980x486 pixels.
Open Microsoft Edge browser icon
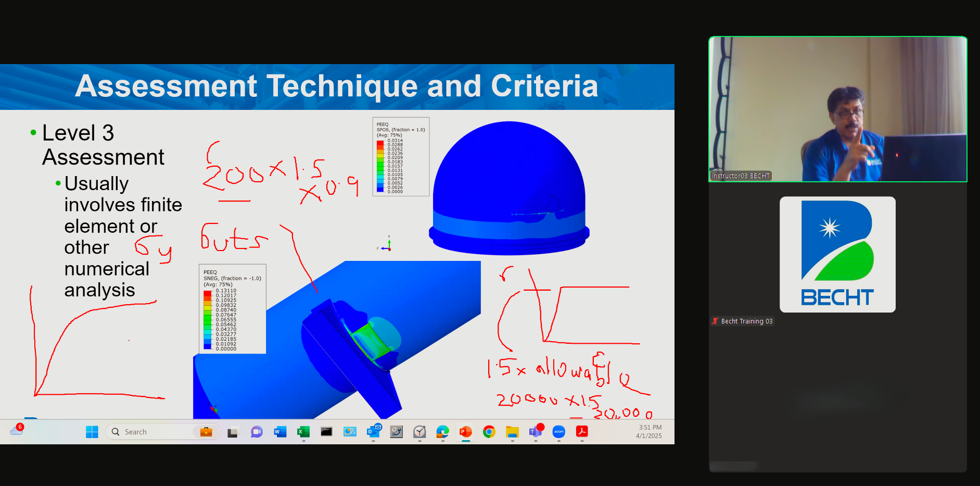(x=442, y=432)
